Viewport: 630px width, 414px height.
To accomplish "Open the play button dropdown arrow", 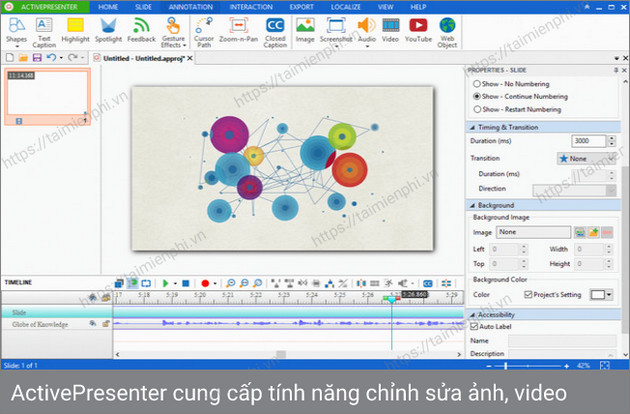I will [x=175, y=284].
